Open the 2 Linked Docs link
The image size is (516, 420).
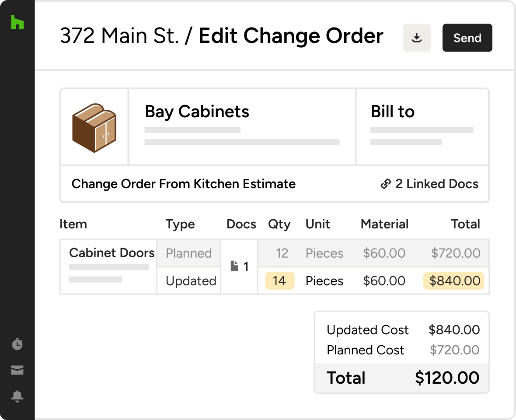[429, 184]
